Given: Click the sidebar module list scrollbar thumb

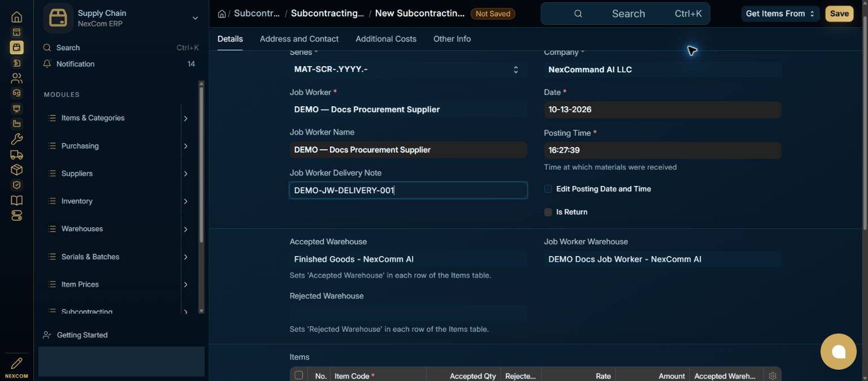Looking at the screenshot, I should (x=201, y=164).
